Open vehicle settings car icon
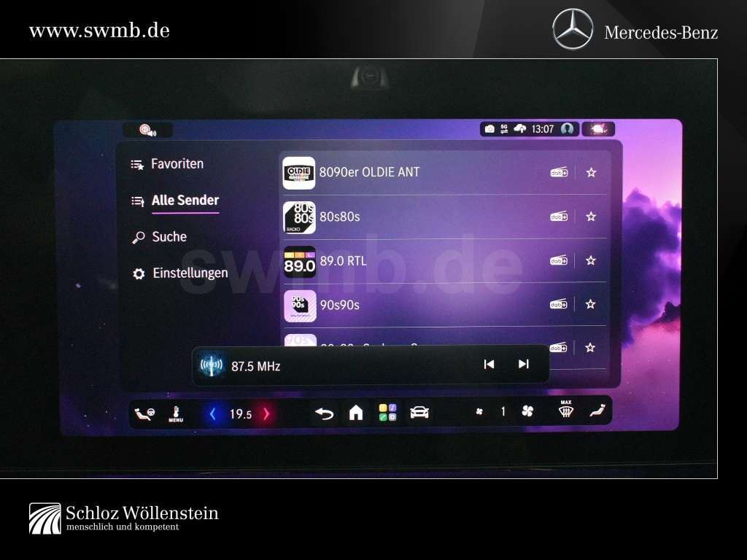 pos(419,413)
